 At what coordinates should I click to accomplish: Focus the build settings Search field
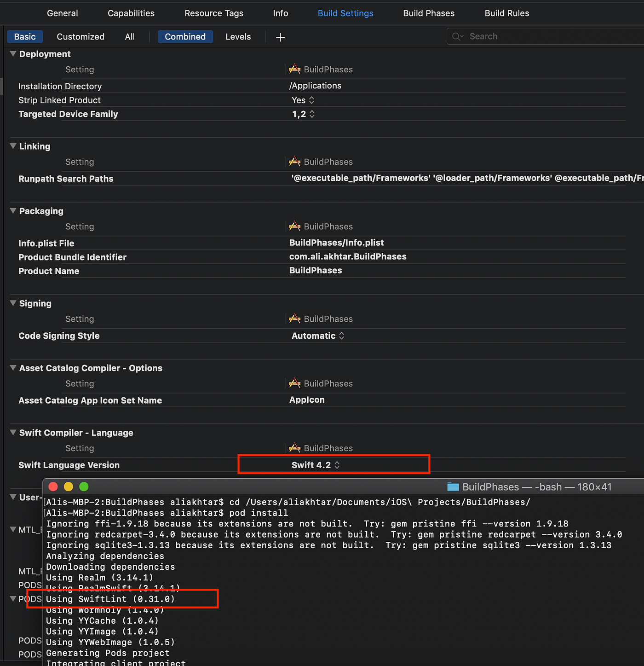pyautogui.click(x=546, y=36)
